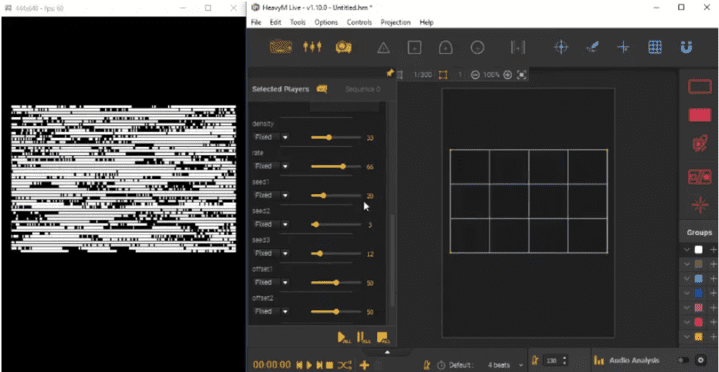Toggle the magnet snapping icon
The width and height of the screenshot is (719, 372).
coord(686,47)
